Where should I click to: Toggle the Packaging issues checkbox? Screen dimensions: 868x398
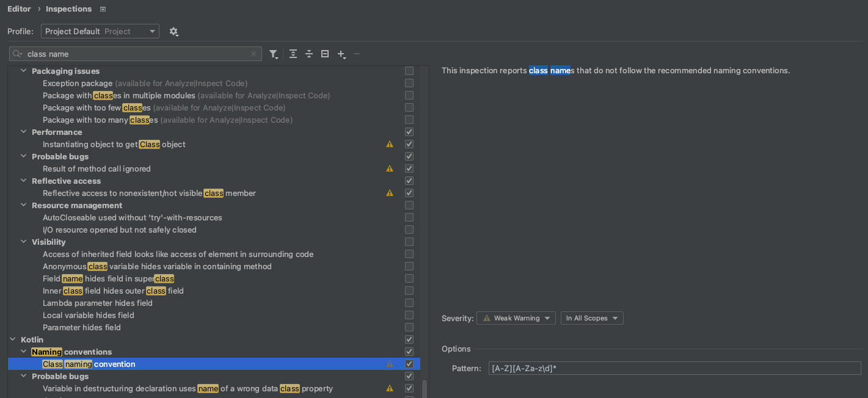409,71
